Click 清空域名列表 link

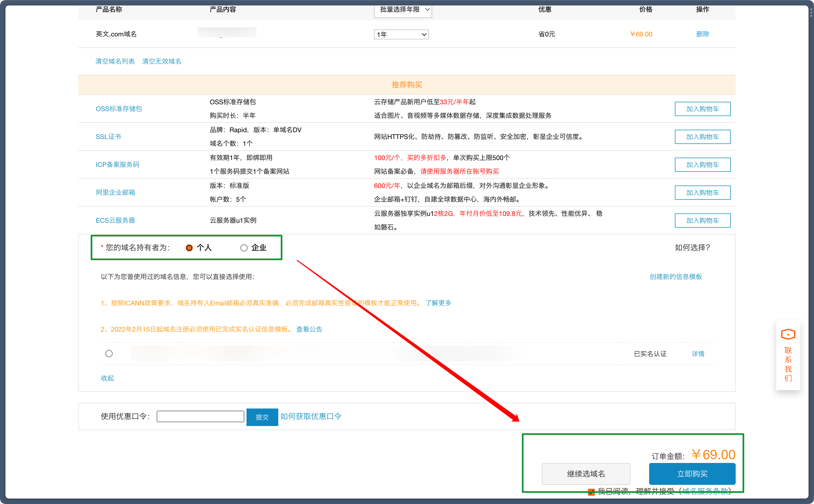[115, 61]
